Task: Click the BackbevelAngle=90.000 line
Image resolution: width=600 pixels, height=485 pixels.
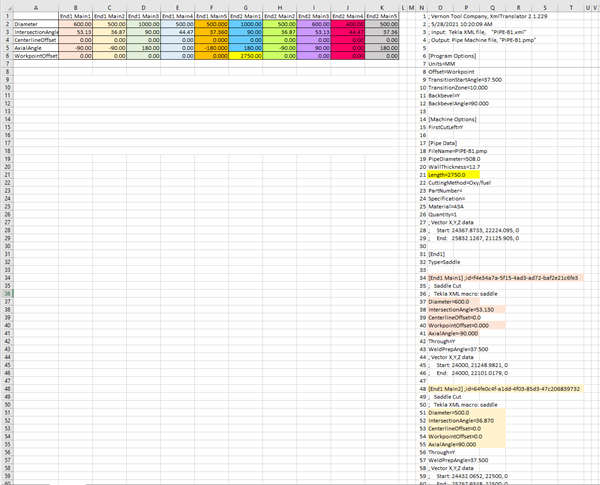Action: pyautogui.click(x=458, y=103)
